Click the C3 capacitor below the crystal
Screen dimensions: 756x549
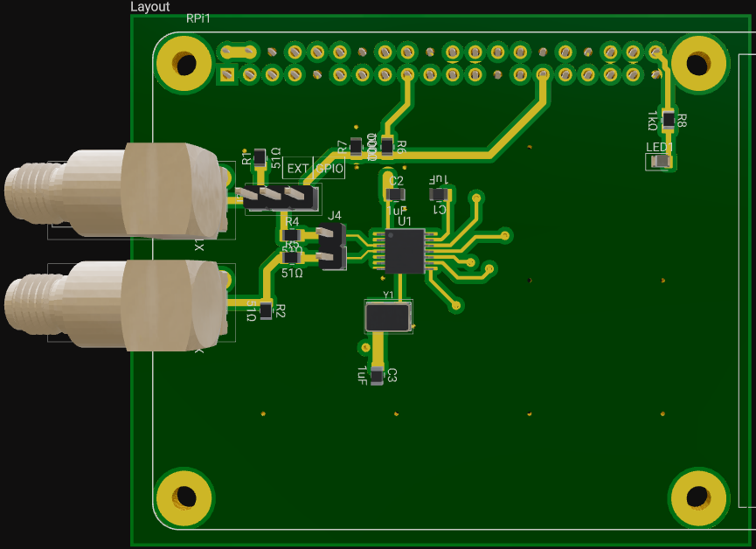click(377, 376)
